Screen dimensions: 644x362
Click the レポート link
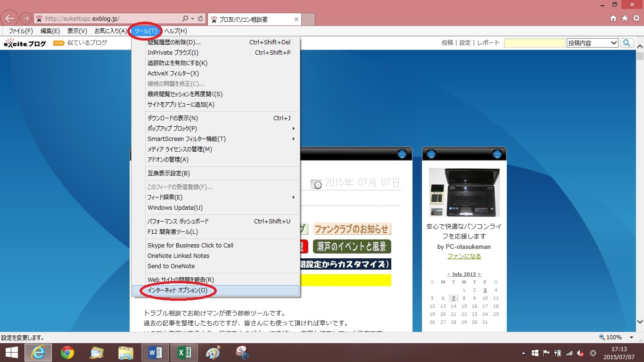488,43
